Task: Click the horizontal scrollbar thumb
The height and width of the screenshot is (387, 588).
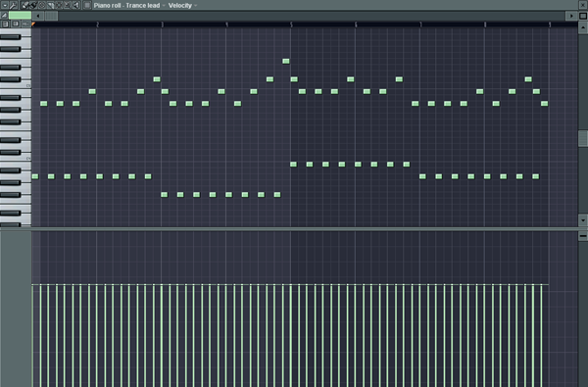Action: point(51,16)
